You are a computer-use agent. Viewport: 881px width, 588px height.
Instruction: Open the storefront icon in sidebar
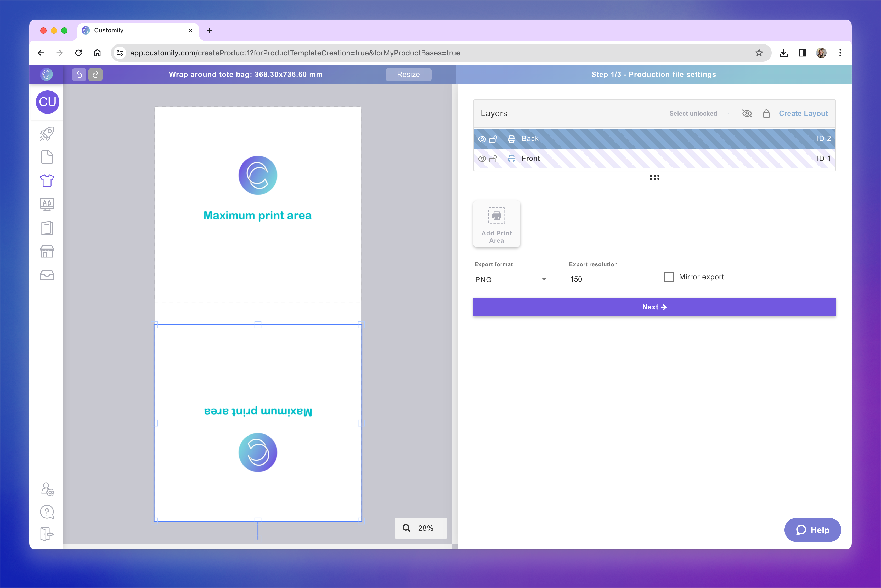(47, 251)
